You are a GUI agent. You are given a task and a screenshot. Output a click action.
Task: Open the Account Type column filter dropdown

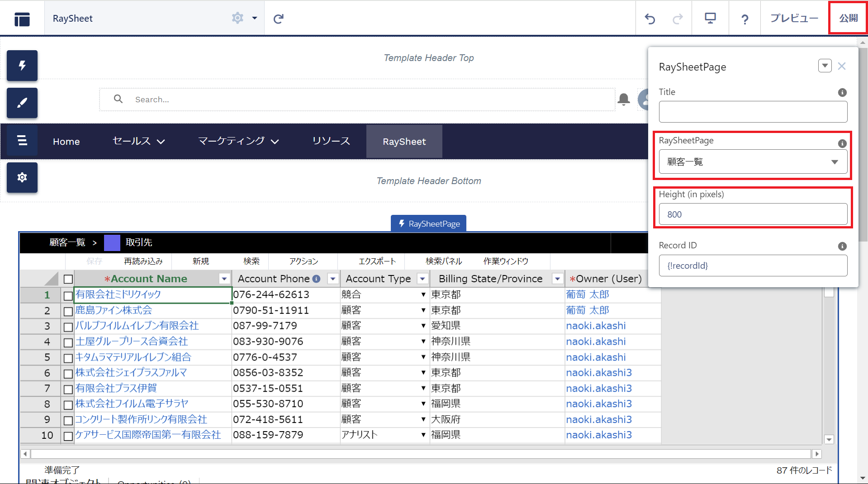click(422, 279)
